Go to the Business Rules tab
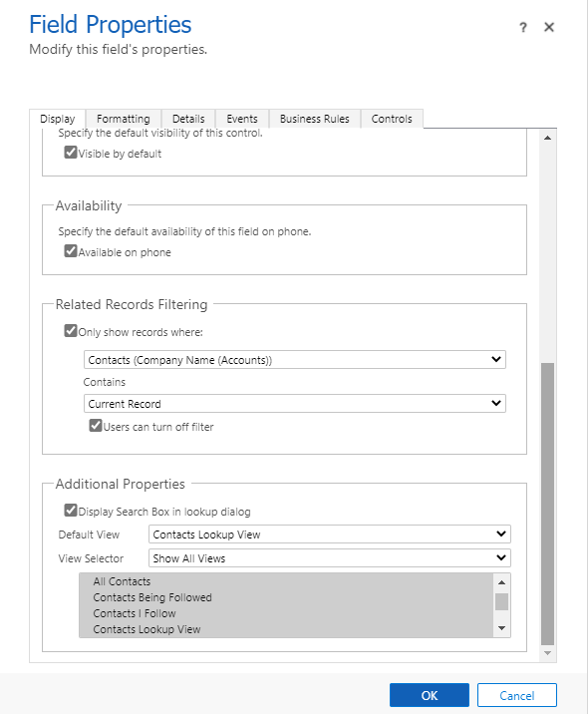Screen dimensions: 588x714 coord(315,119)
